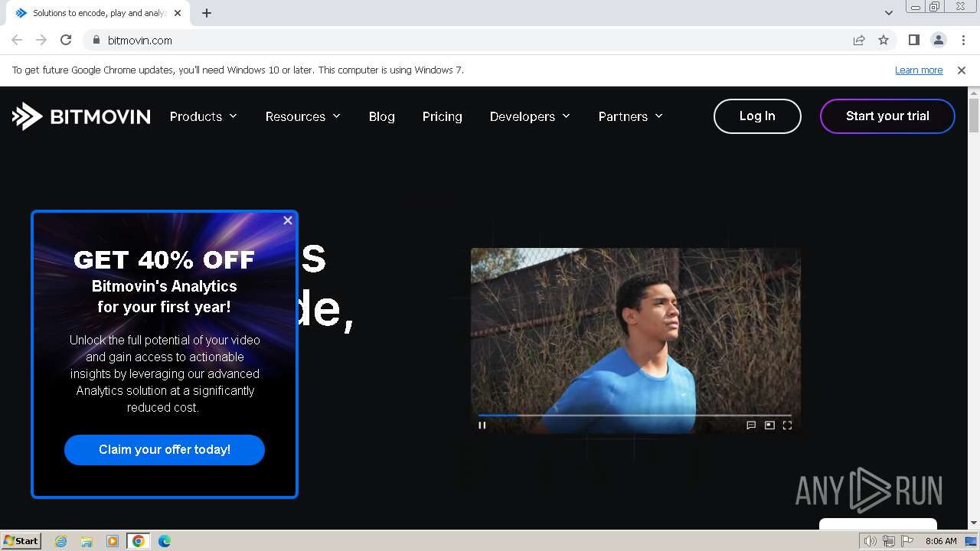
Task: Open the tab search dropdown
Action: tap(889, 13)
